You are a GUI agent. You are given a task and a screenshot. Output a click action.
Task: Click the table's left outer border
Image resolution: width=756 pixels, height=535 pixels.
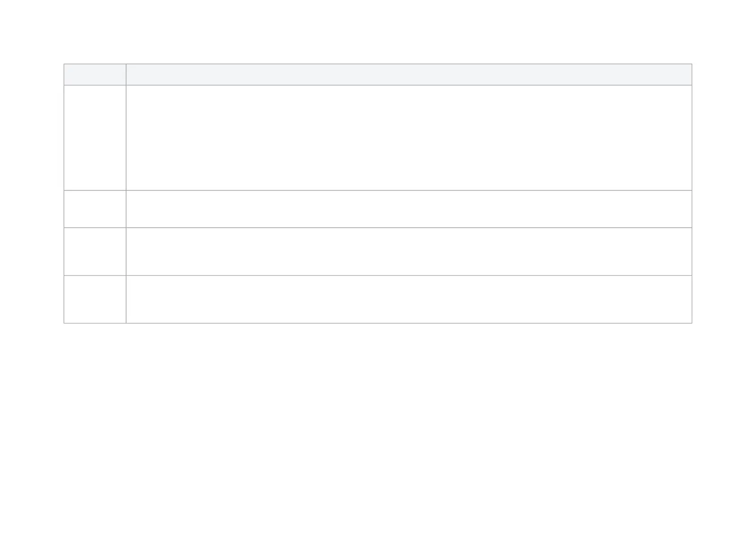pyautogui.click(x=64, y=194)
